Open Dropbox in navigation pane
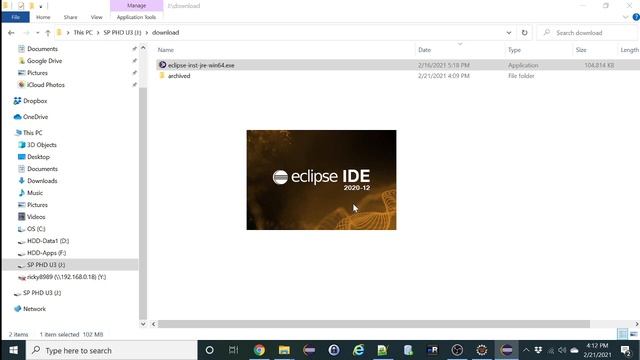This screenshot has width=640, height=360. pyautogui.click(x=35, y=101)
